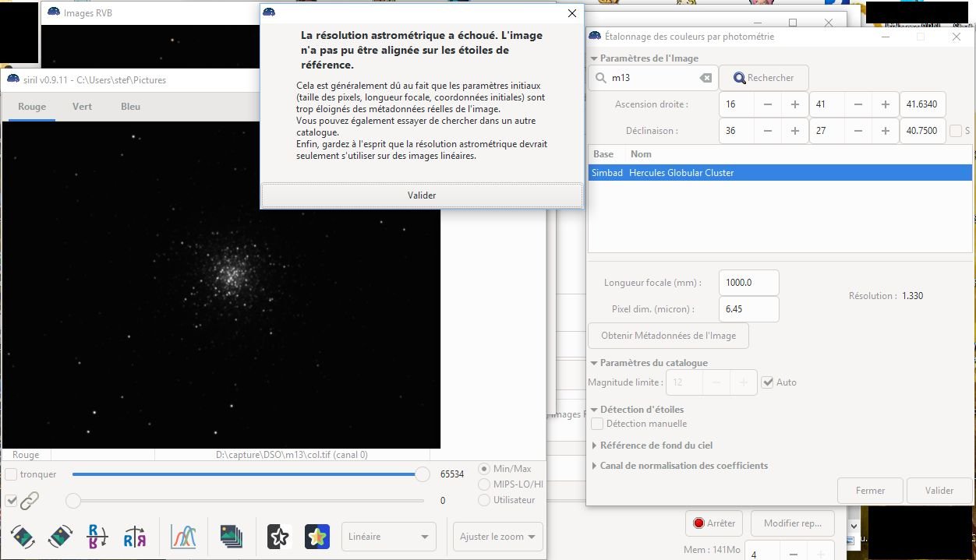
Task: Click the Arrêter button
Action: (714, 523)
